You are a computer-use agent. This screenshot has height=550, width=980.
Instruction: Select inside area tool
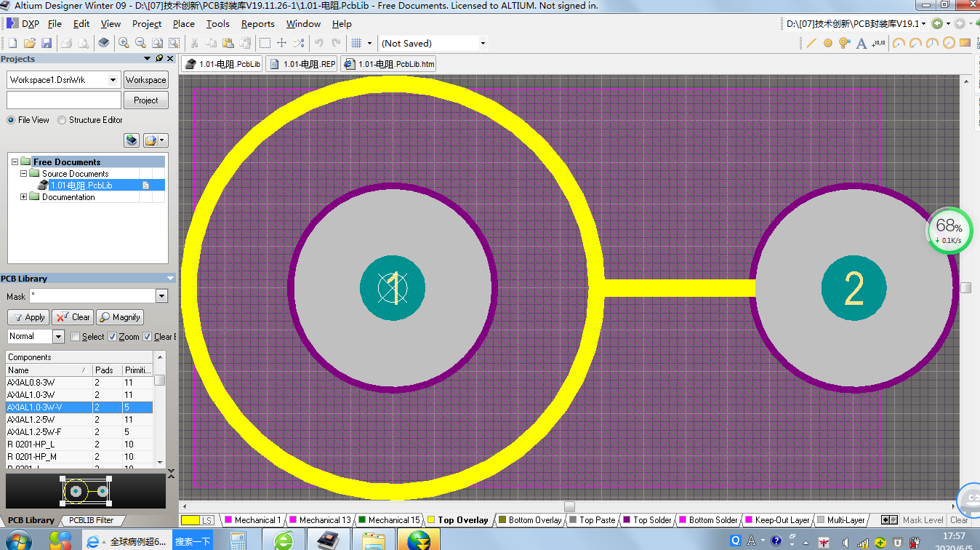(265, 44)
